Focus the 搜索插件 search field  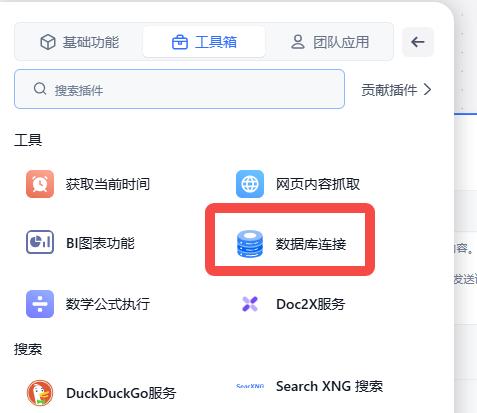click(x=179, y=89)
